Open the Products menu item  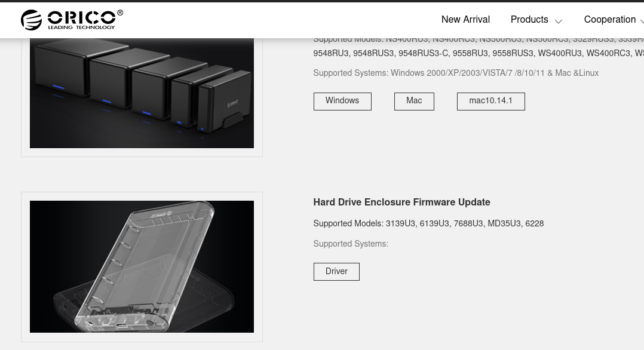529,19
